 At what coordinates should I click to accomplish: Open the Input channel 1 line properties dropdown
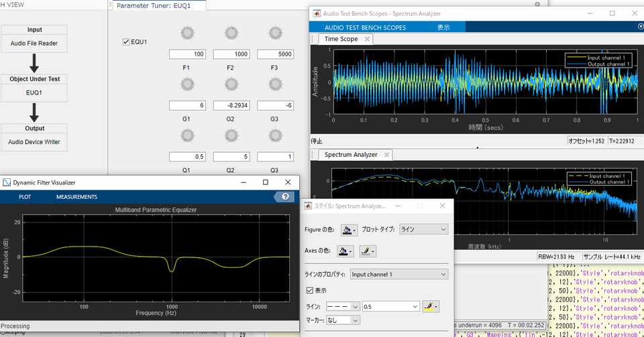399,274
